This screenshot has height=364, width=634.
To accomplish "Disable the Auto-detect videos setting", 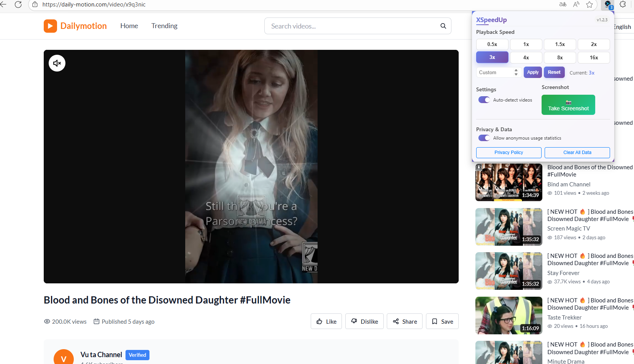I will click(484, 100).
